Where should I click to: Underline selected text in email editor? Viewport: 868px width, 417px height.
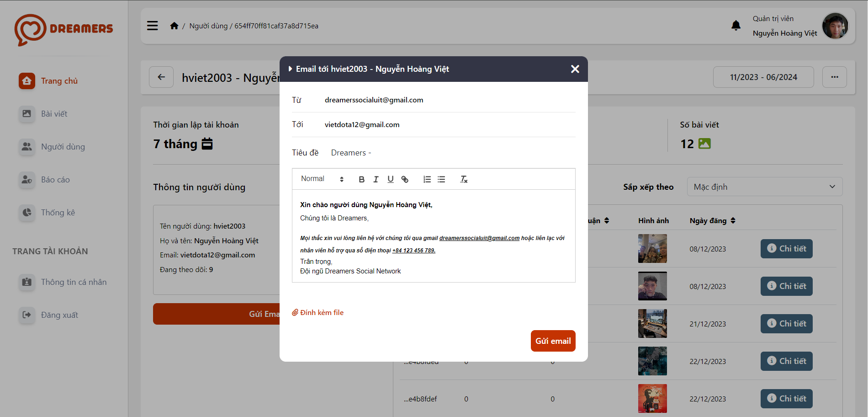coord(390,179)
